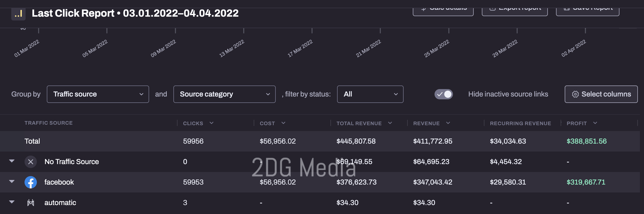This screenshot has height=214, width=644.
Task: Click the Total Revenue column header
Action: pos(359,123)
